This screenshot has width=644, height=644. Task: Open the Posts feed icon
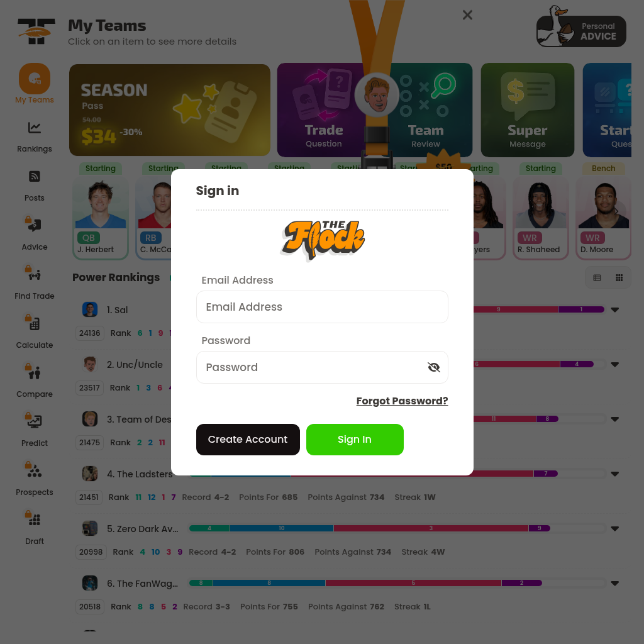tap(35, 177)
